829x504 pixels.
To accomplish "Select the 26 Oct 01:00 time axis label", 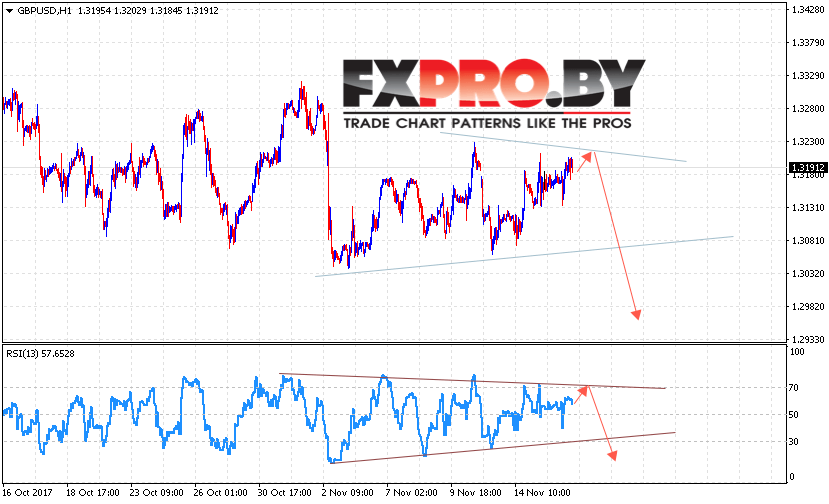I will (x=220, y=492).
